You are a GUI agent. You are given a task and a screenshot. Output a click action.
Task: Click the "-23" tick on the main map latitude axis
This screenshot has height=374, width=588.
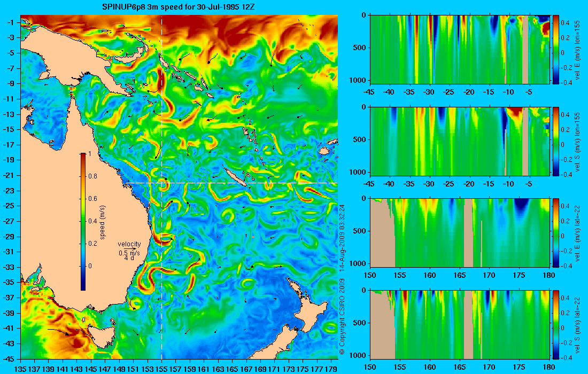[x=9, y=191]
